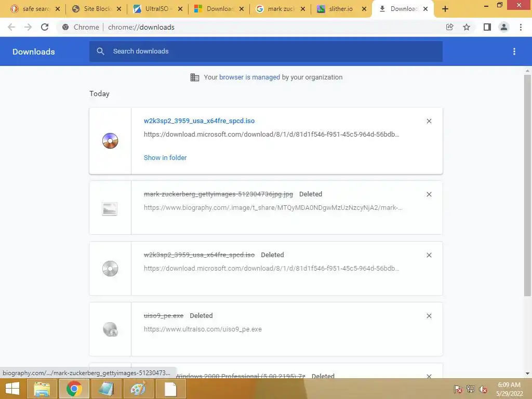Remove the mark-zuckerberg jpg entry from list

(429, 194)
